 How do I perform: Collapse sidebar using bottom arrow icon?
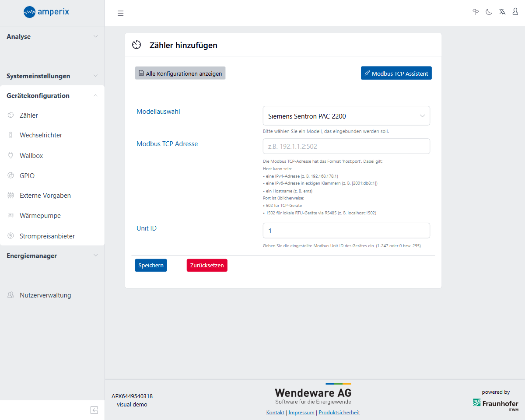pyautogui.click(x=94, y=410)
